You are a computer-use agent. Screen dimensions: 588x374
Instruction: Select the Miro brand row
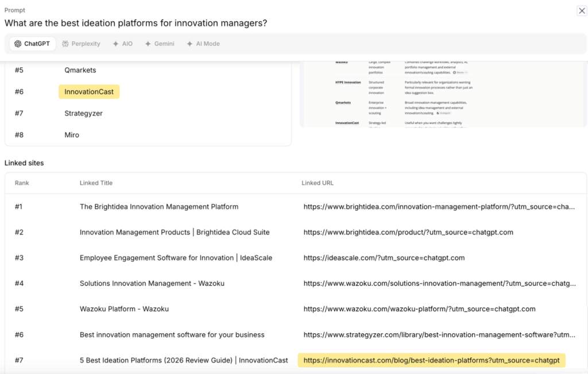pyautogui.click(x=148, y=135)
